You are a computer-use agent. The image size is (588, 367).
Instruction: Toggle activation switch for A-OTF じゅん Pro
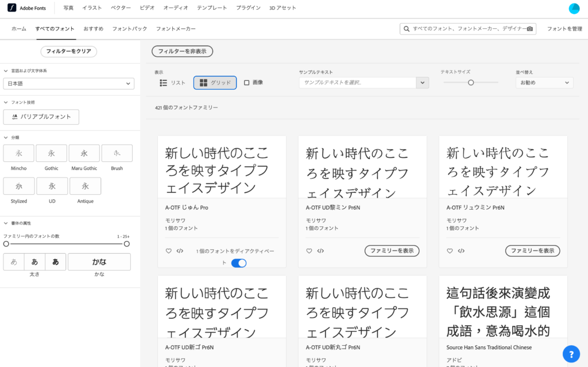click(239, 263)
